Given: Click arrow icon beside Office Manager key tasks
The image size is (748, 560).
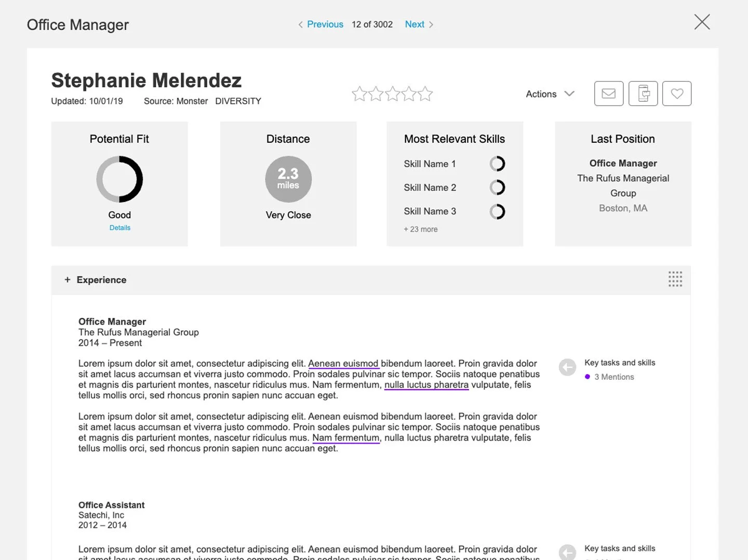Looking at the screenshot, I should point(567,367).
